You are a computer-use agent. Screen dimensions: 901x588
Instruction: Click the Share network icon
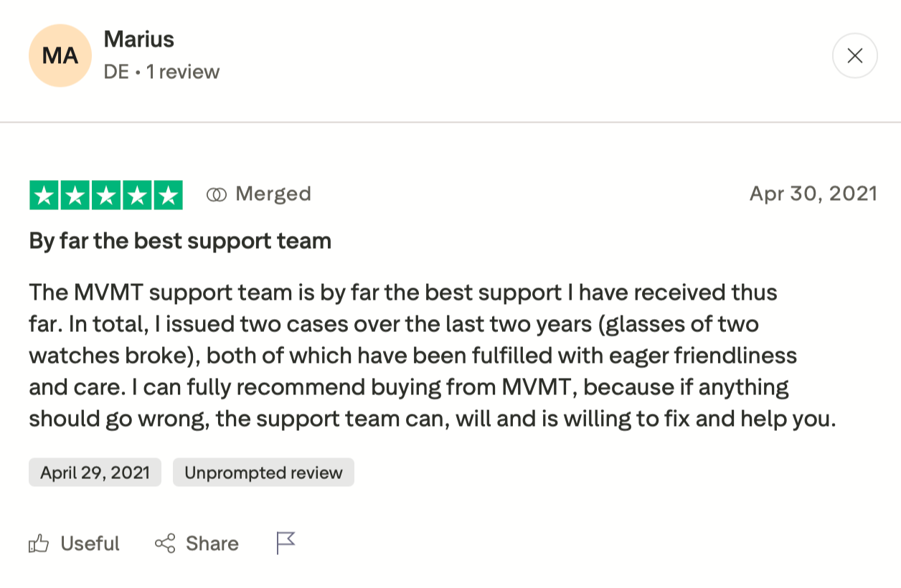[165, 544]
